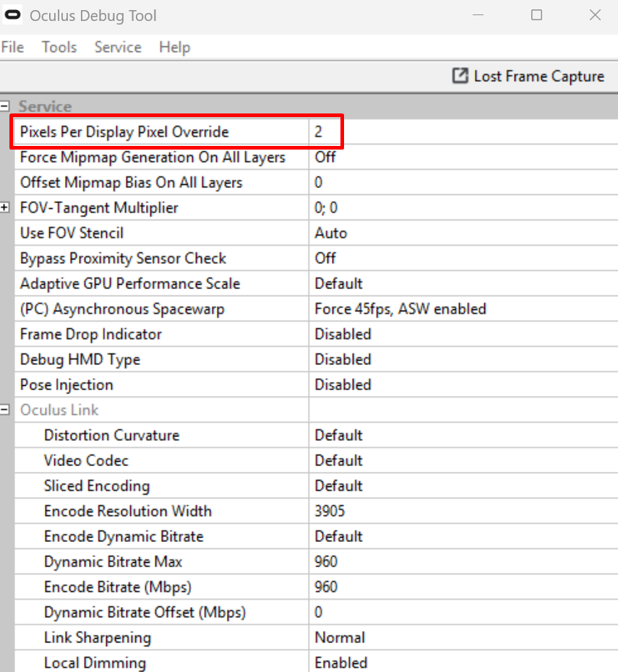Viewport: 618px width, 672px height.
Task: Change the Pose Injection value
Action: tap(463, 384)
